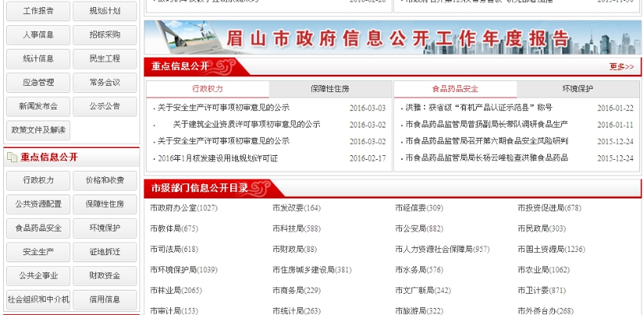Open the 工作报告 sidebar button

point(38,11)
